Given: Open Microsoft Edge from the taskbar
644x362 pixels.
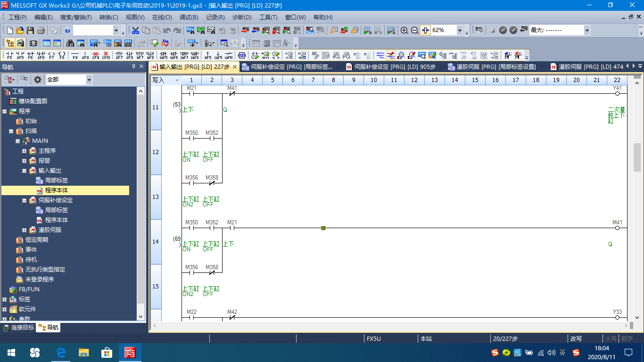Looking at the screenshot, I should click(x=61, y=352).
